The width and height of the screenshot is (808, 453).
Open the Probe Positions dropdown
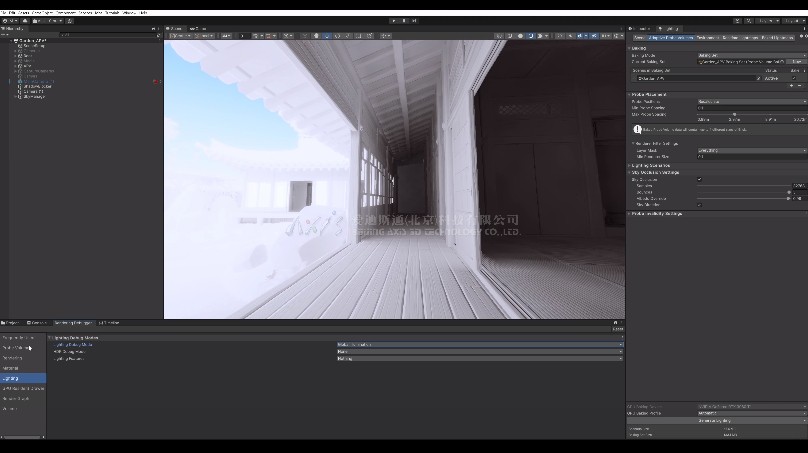(750, 102)
